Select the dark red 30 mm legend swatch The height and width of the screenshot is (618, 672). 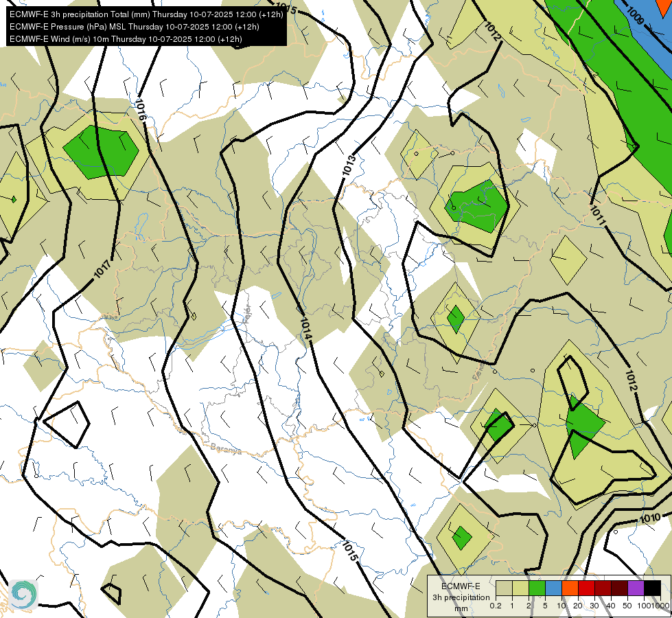[603, 588]
